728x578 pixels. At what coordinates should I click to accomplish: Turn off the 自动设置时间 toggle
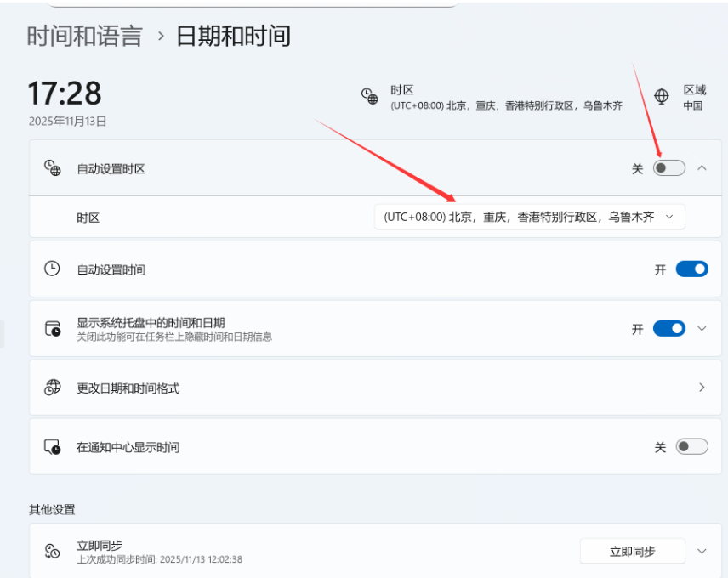pos(691,269)
